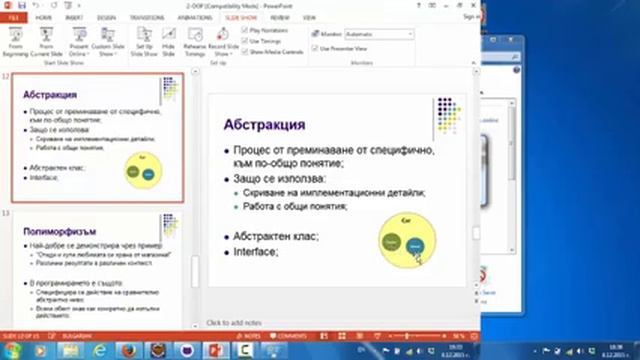Click the yellow Car circle diagram
640x360 pixels.
coord(407,240)
